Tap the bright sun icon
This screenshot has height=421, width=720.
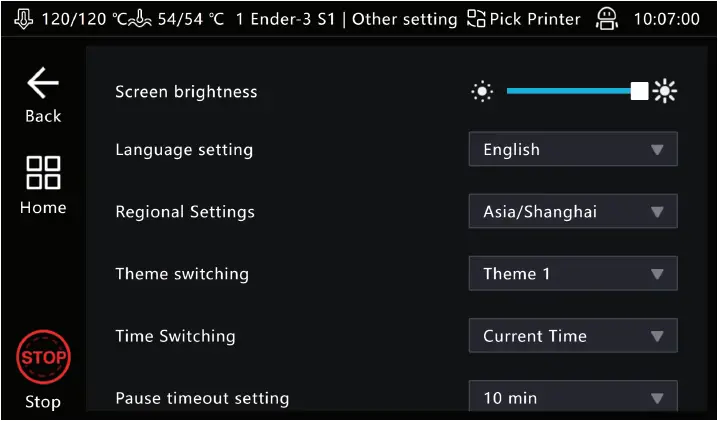tap(665, 92)
